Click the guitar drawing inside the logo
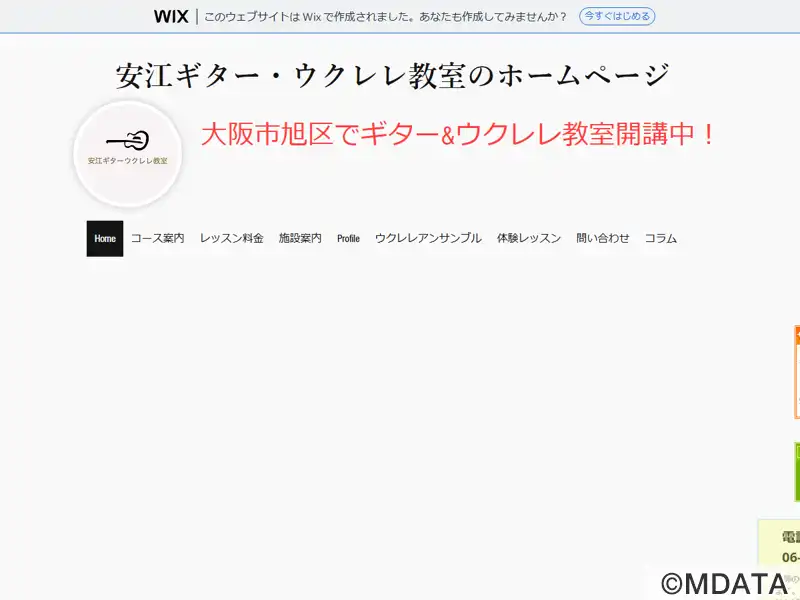800x600 pixels. click(x=128, y=140)
